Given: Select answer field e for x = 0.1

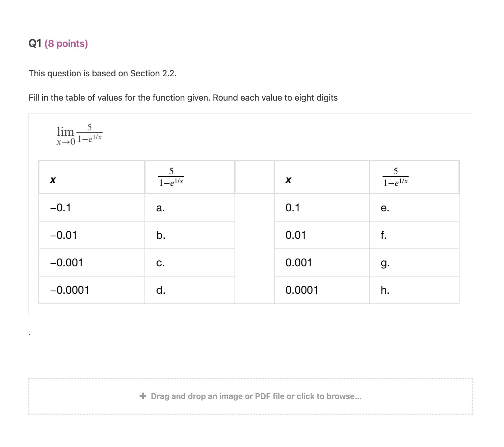Looking at the screenshot, I should 385,208.
